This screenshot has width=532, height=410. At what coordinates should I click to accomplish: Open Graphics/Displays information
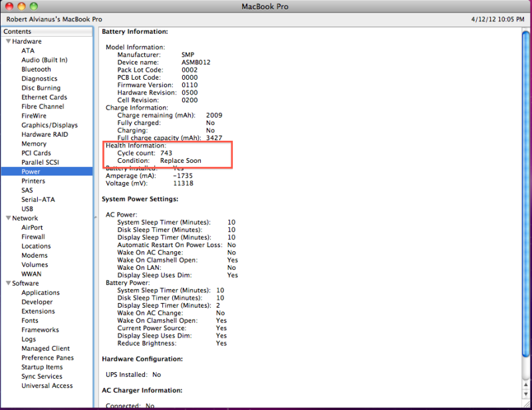pyautogui.click(x=49, y=125)
